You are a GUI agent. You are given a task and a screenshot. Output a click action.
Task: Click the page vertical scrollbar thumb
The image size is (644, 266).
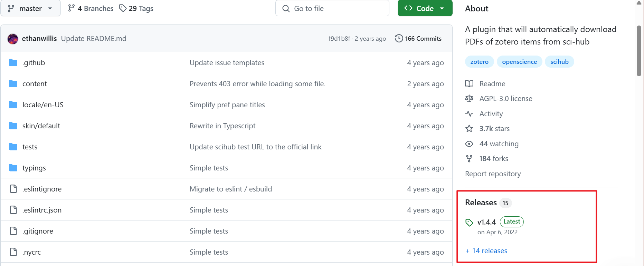(639, 51)
